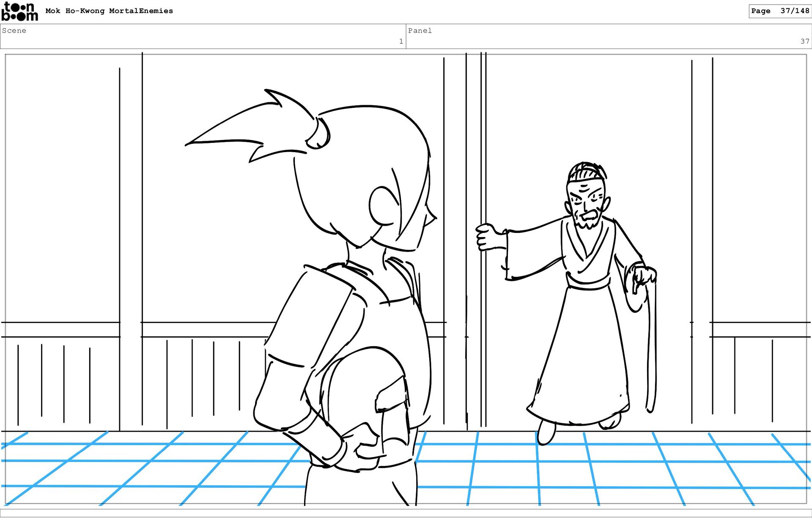
Task: Click the girl's ear
Action: [382, 206]
